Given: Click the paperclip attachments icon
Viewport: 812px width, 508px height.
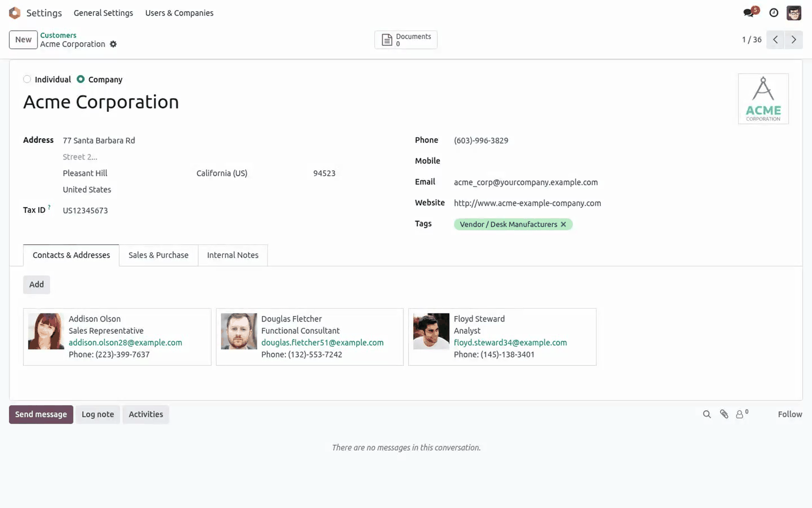Looking at the screenshot, I should pos(724,415).
